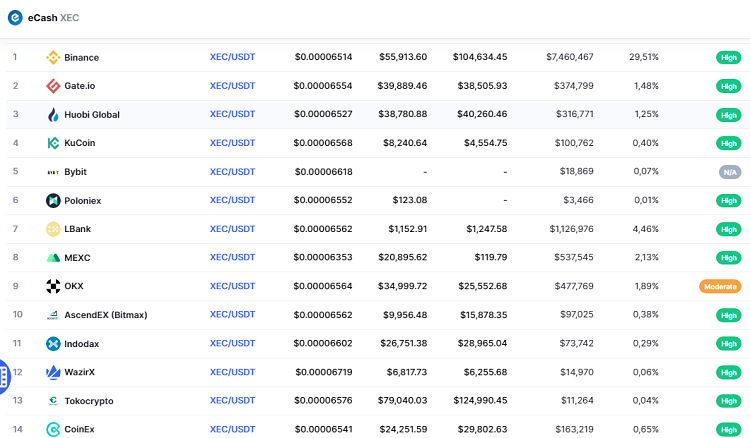Open the XEC/USDT pair link for Binance
The image size is (750, 438).
coord(232,57)
